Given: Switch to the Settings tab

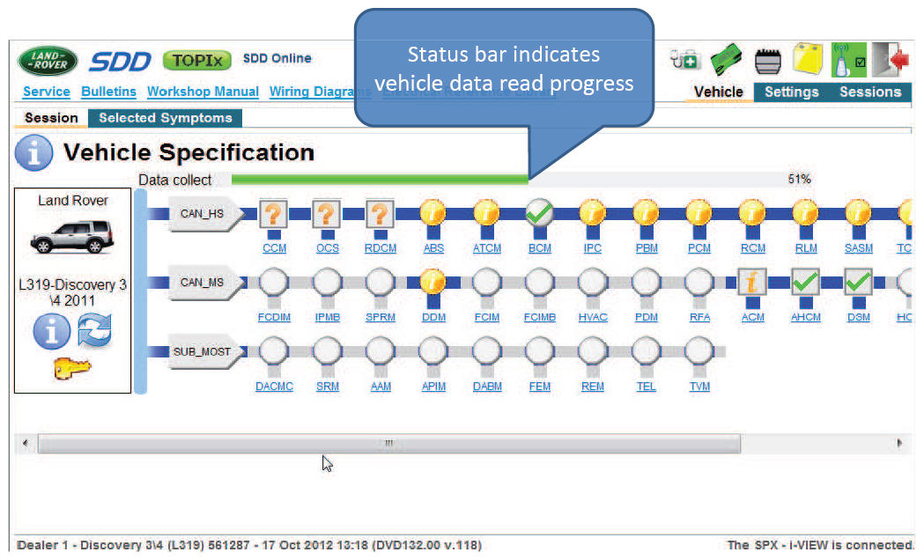Looking at the screenshot, I should point(791,92).
